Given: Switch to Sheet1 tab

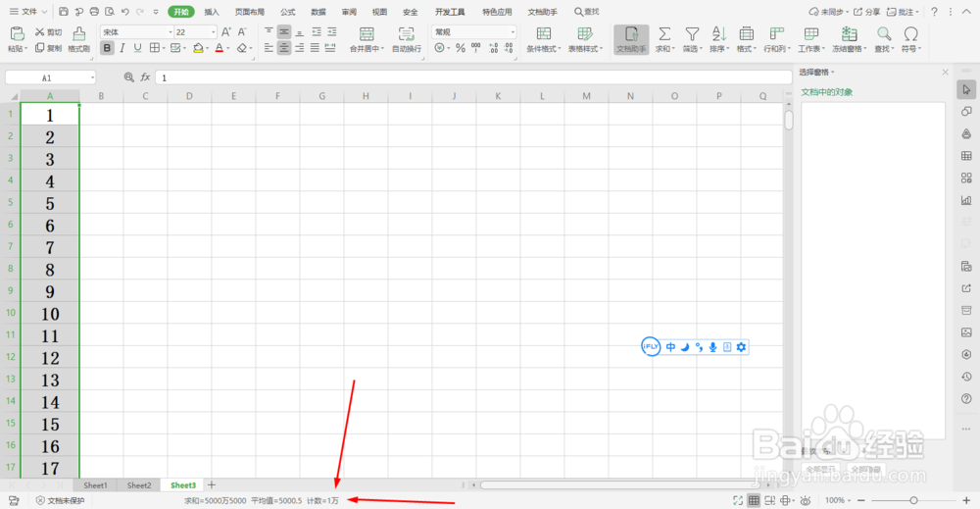Looking at the screenshot, I should [96, 485].
